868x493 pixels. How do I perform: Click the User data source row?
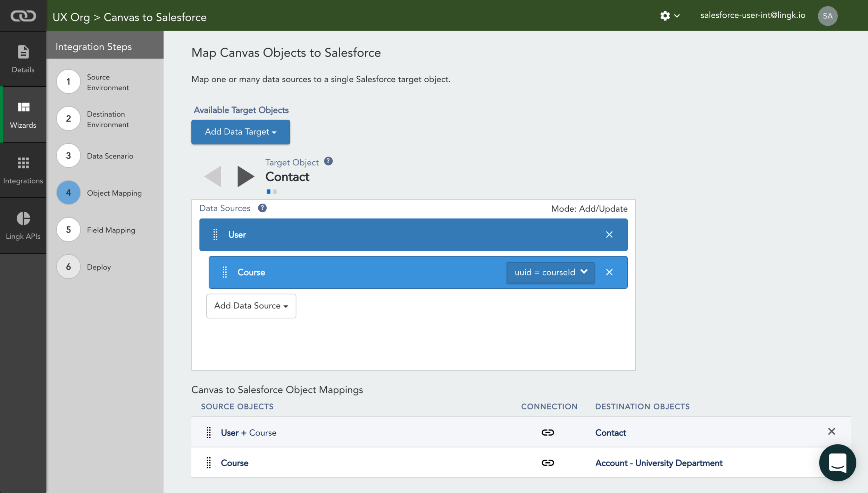click(x=413, y=235)
